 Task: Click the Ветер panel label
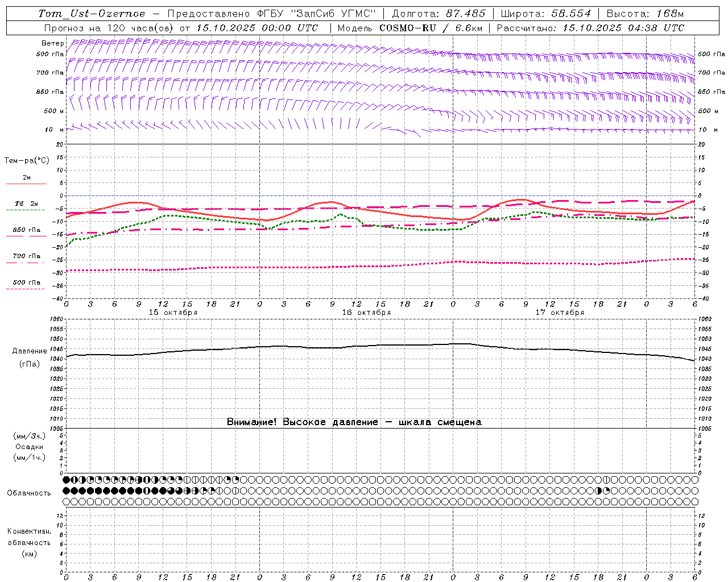tap(53, 43)
